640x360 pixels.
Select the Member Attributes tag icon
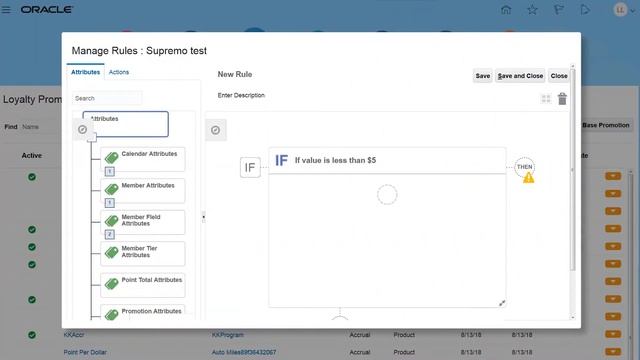111,189
